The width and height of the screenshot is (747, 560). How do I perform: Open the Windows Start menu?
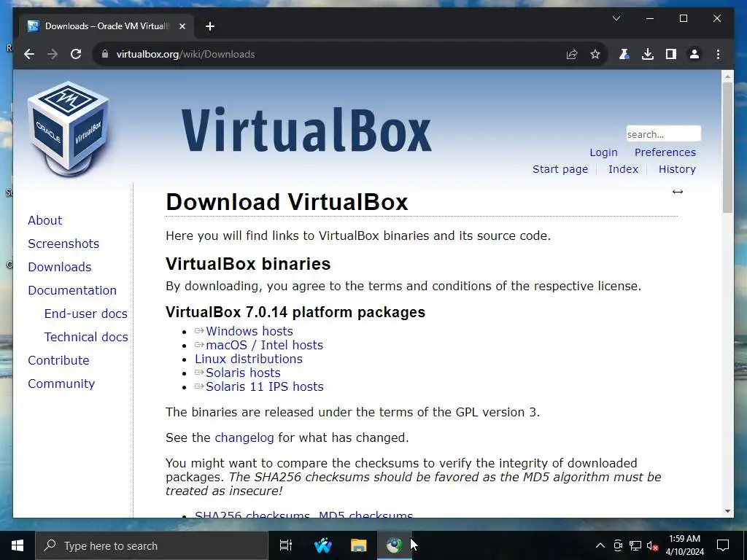pos(18,545)
